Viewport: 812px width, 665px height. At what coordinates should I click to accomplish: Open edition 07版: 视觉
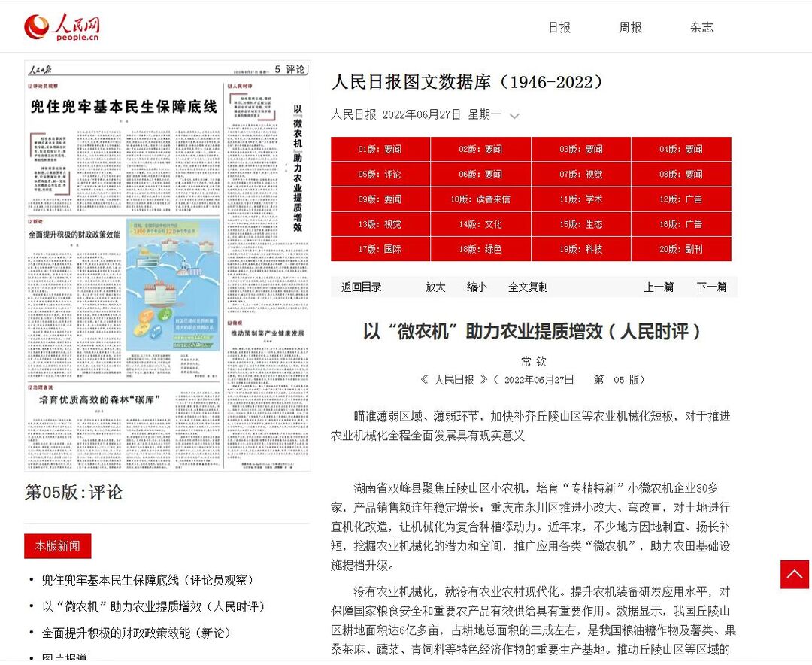(581, 175)
